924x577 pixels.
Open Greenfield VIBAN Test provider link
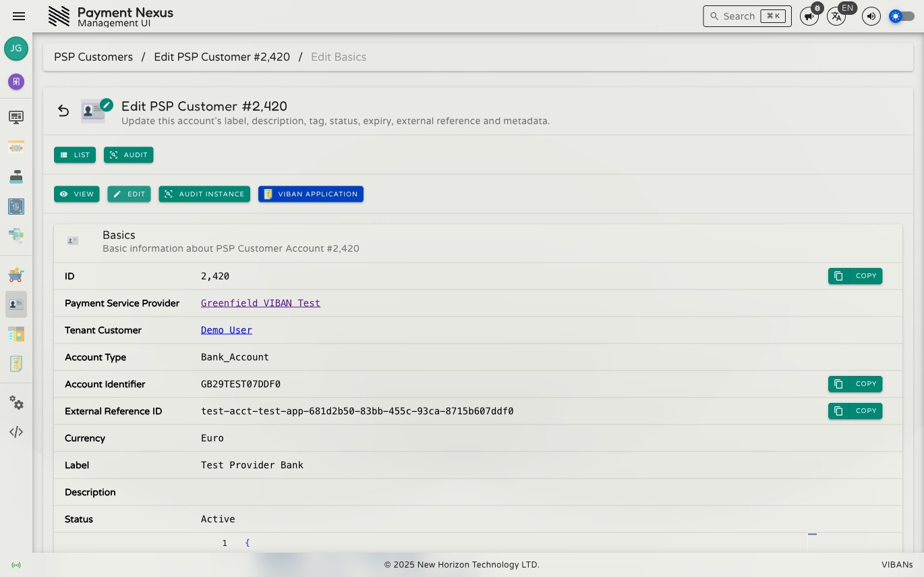pos(260,303)
